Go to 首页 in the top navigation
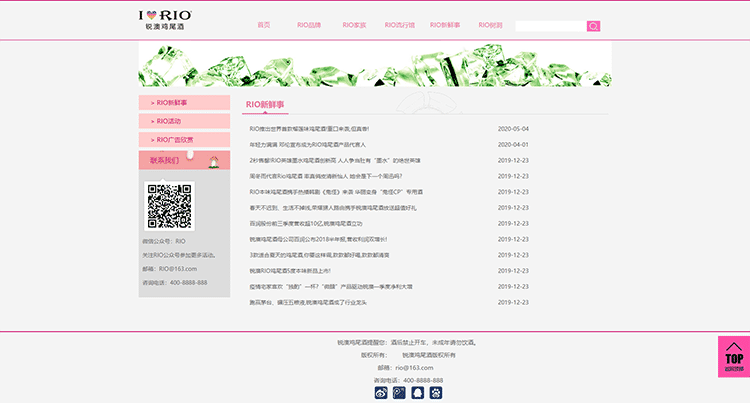 click(x=264, y=25)
